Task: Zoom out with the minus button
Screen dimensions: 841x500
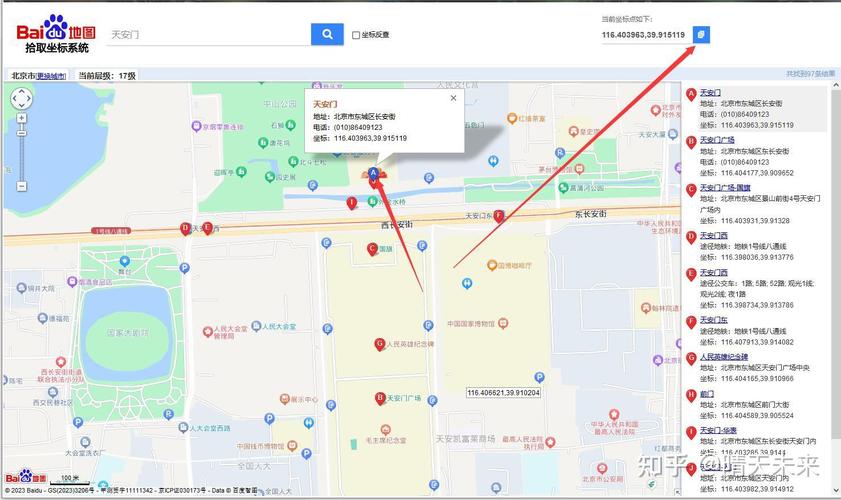Action: point(21,186)
